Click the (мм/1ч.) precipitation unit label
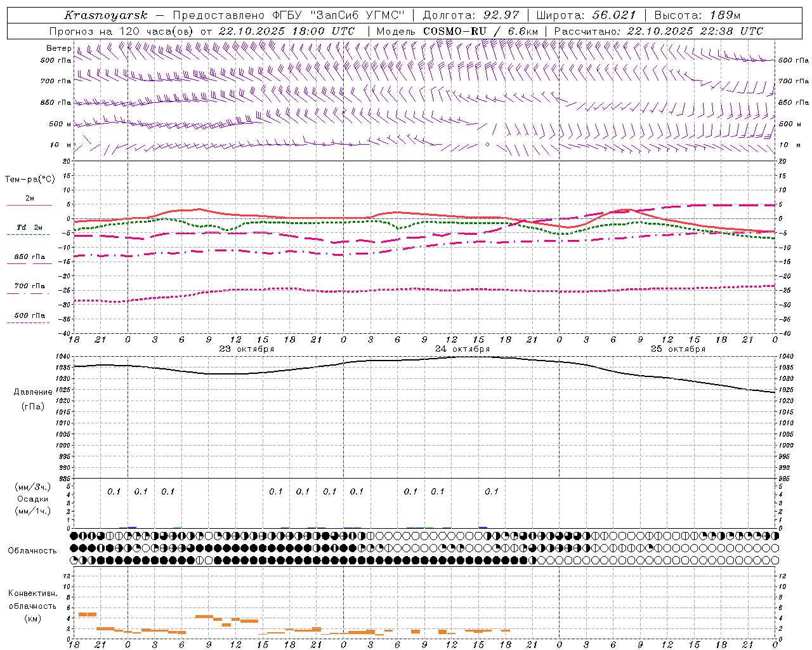Screen dimensions: 812x650 coord(33,511)
